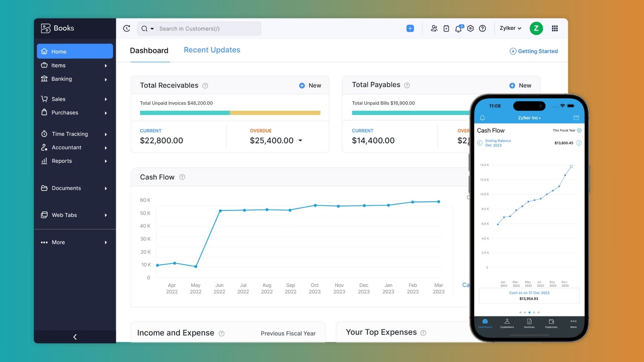Click the Total Payables help icon

point(407,85)
